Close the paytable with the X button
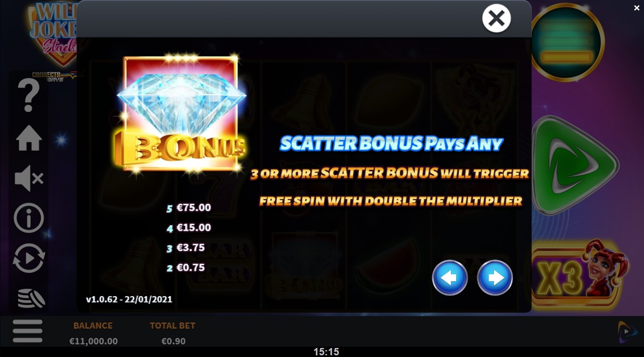The height and width of the screenshot is (357, 644). [x=496, y=18]
